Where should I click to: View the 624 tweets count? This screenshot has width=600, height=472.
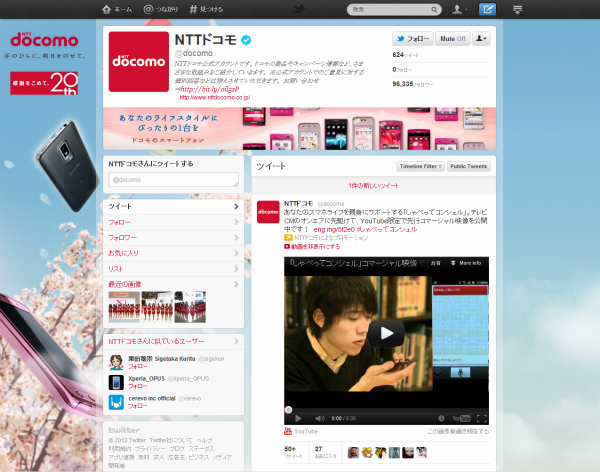[406, 55]
